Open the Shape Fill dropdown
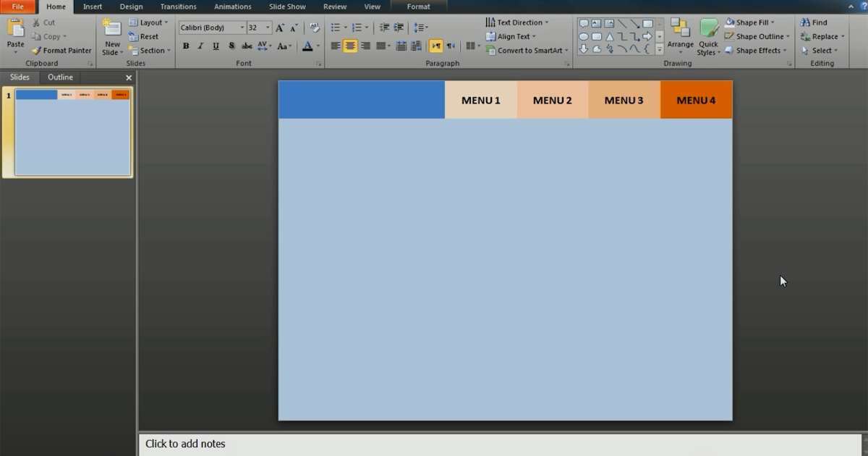 (x=773, y=22)
